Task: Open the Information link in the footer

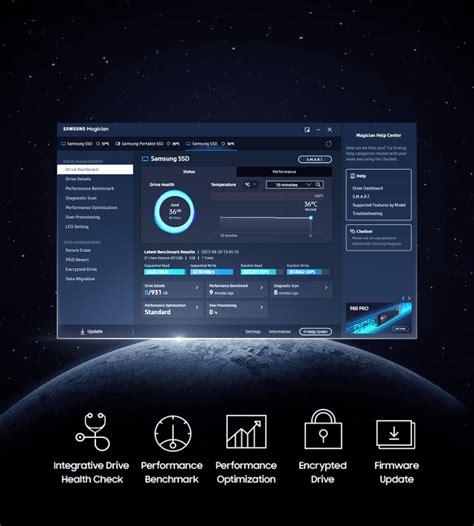Action: (x=280, y=331)
